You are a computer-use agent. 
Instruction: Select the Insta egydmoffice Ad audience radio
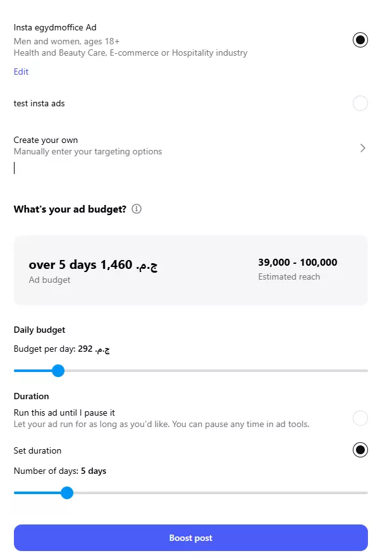360,40
